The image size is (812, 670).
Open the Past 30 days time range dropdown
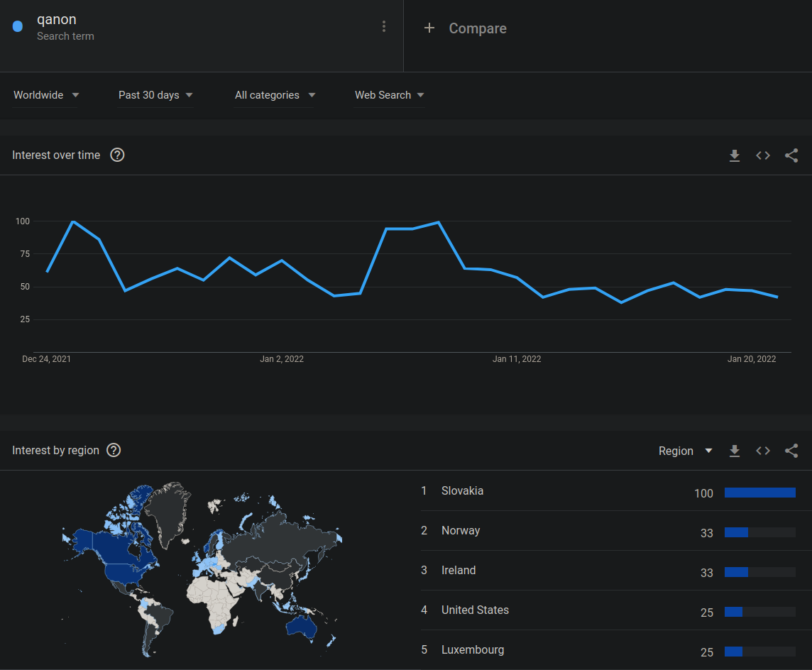[155, 95]
